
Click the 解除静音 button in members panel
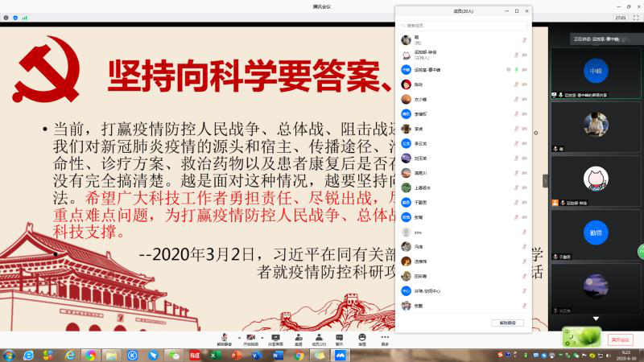506,323
